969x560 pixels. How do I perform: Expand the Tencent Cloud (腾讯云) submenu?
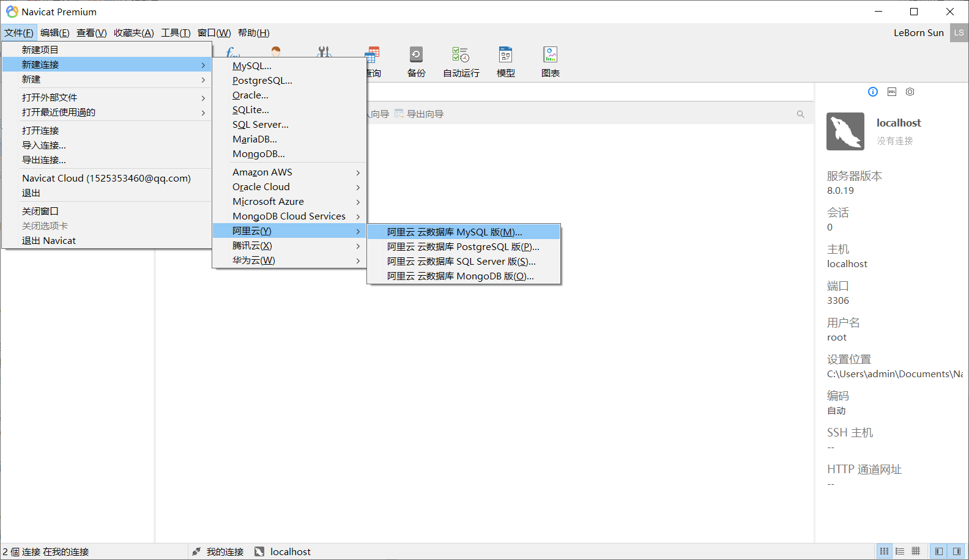(289, 246)
